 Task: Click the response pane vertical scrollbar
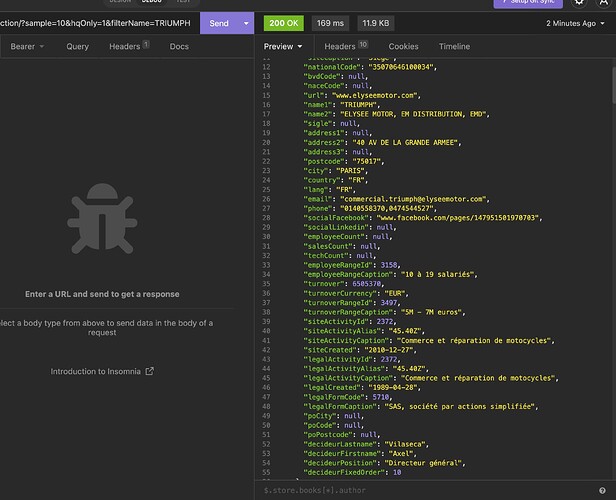[x=614, y=84]
